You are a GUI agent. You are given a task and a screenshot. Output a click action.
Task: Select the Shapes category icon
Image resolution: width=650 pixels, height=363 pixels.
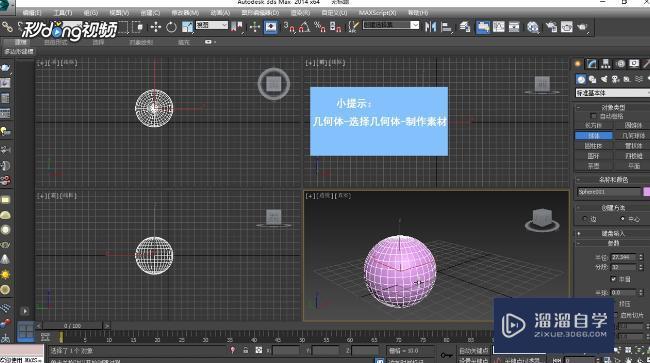592,79
